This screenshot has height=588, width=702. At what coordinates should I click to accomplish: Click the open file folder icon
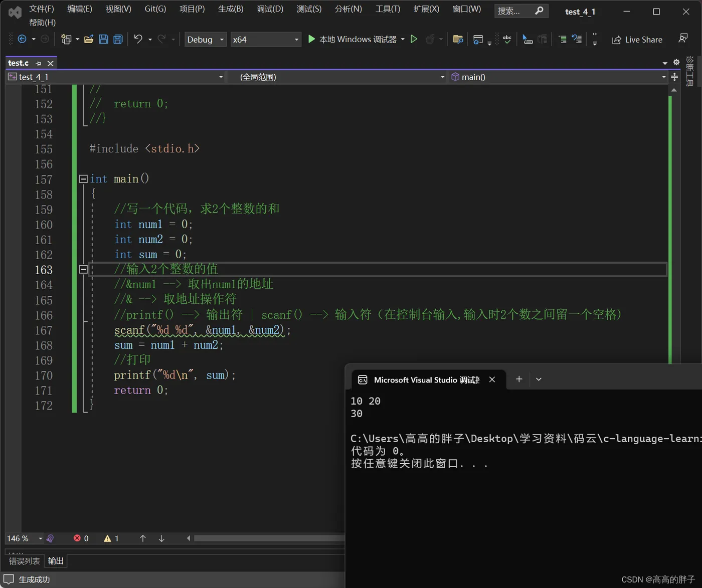(x=89, y=39)
